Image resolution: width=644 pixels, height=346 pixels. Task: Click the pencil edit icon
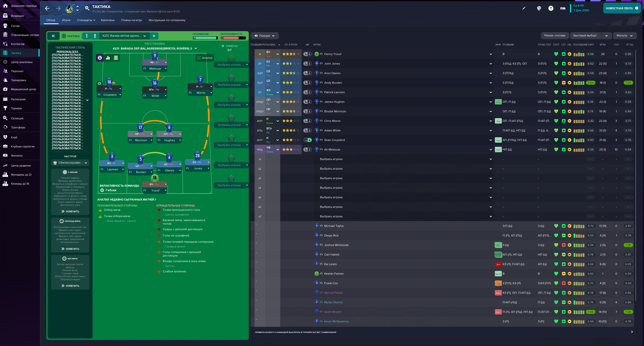click(524, 8)
